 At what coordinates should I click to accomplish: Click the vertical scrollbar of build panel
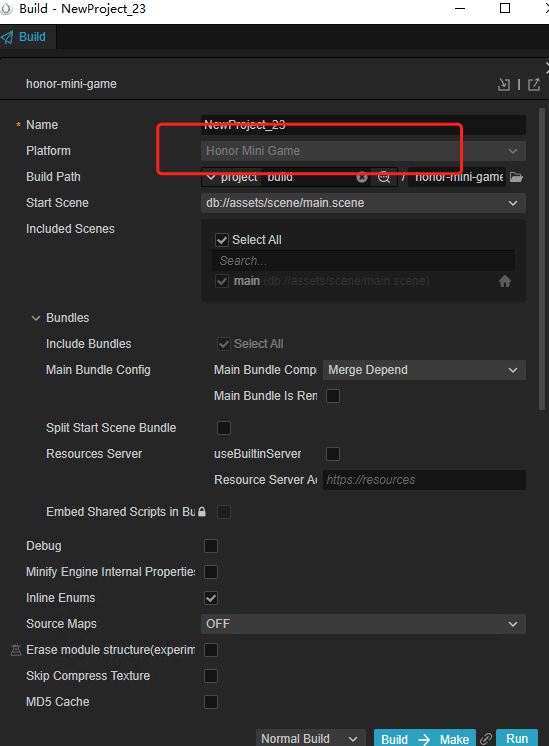click(541, 259)
